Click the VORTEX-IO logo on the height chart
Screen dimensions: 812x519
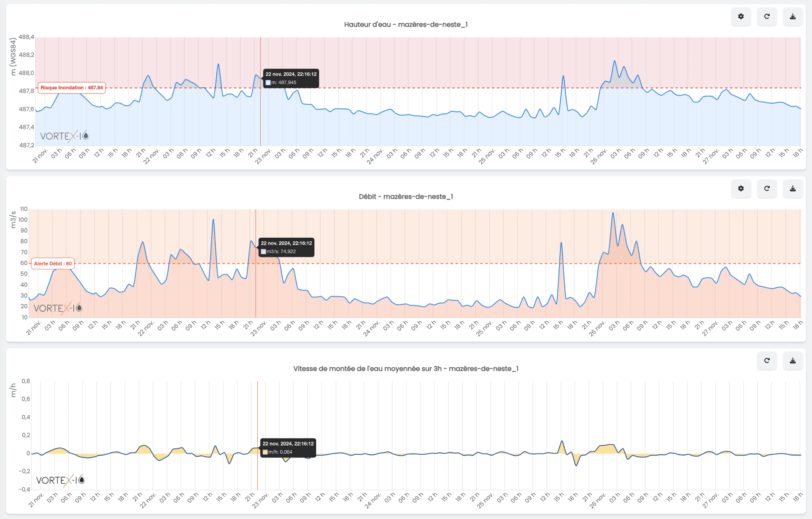point(64,136)
